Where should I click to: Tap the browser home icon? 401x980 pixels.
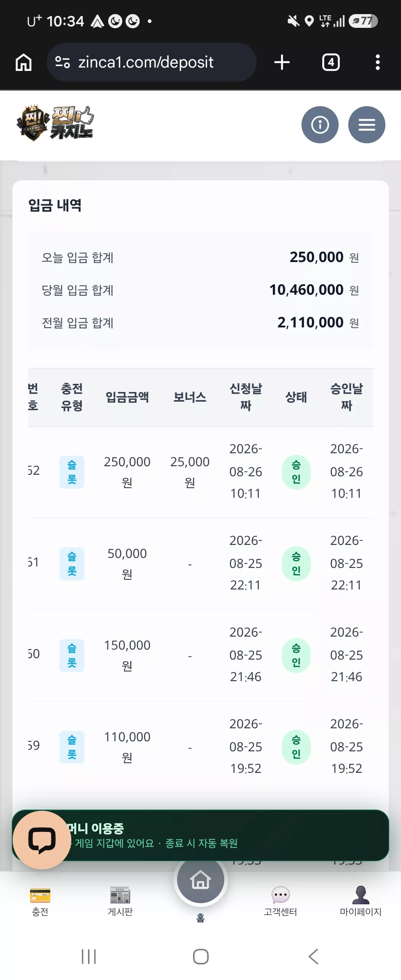pyautogui.click(x=24, y=62)
